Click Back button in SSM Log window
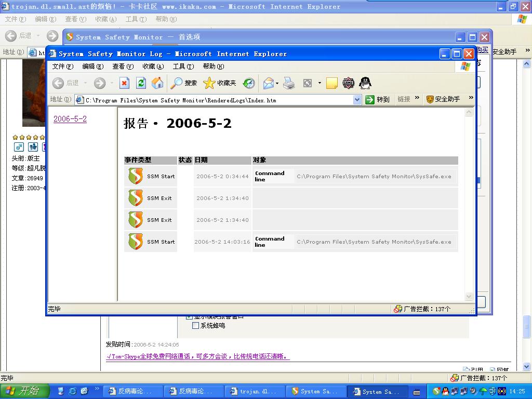 [x=65, y=83]
